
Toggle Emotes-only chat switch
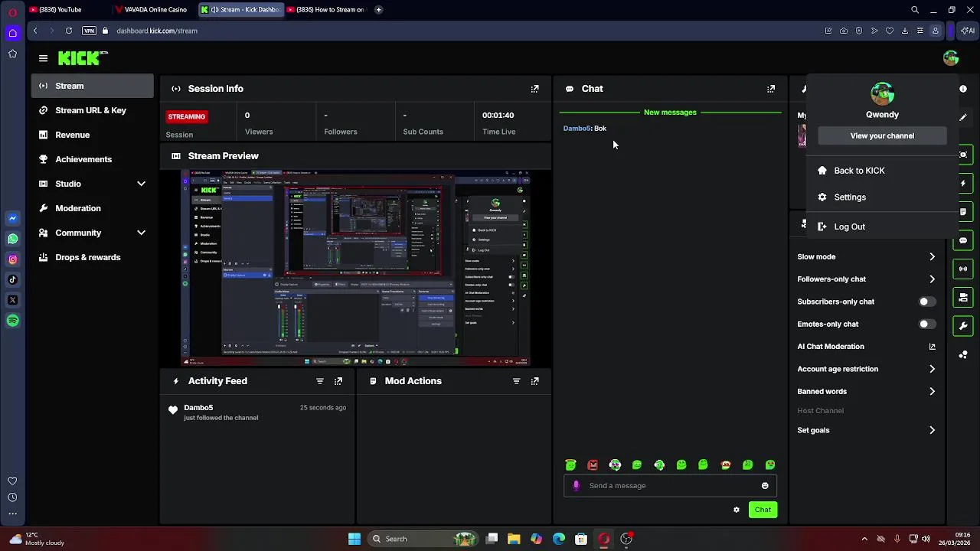coord(926,324)
